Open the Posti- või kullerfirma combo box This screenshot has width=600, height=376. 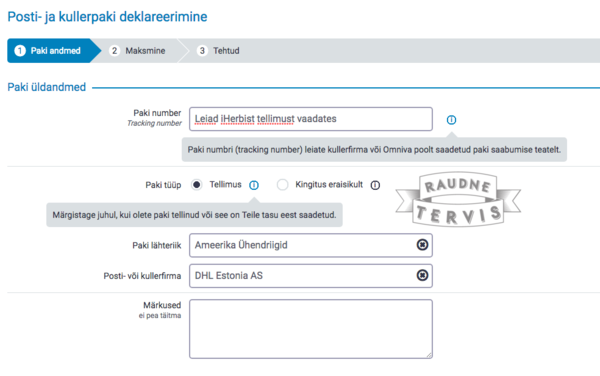311,275
